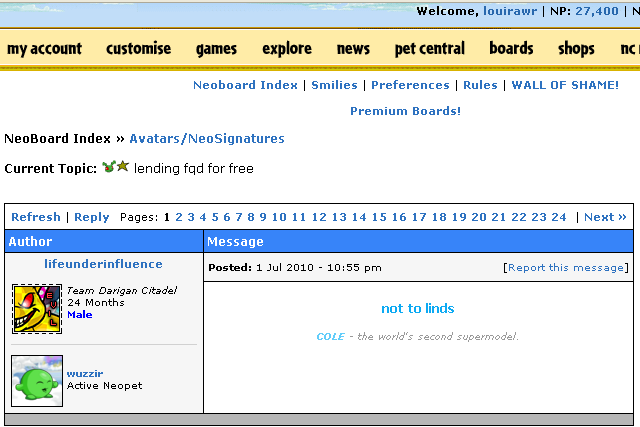Screen dimensions: 640x427
Task: Open the Smilies page
Action: click(x=334, y=85)
